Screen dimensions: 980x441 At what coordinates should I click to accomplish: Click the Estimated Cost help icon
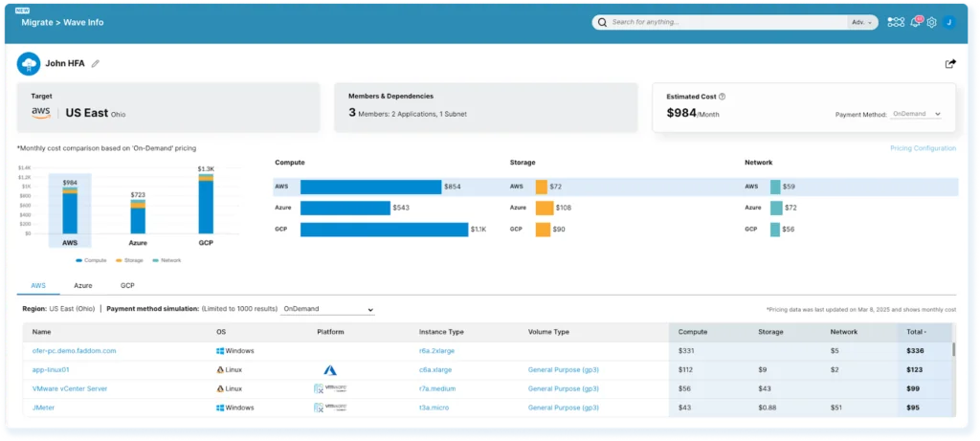722,96
